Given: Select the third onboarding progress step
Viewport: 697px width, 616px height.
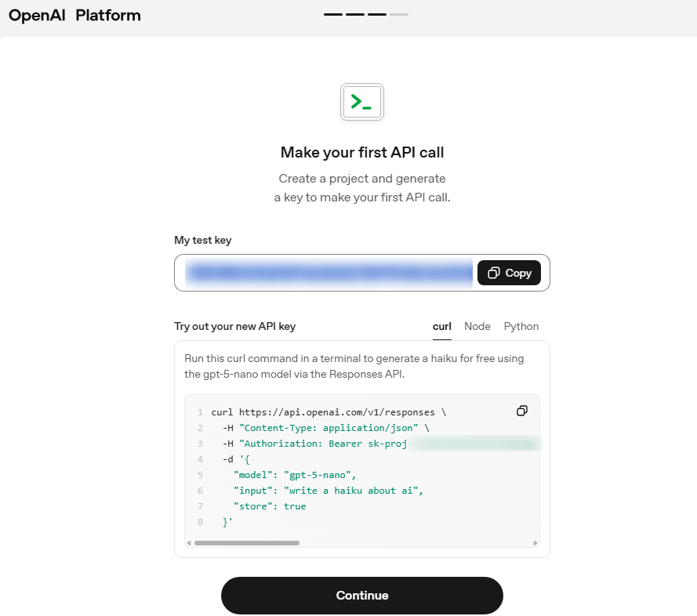Looking at the screenshot, I should click(377, 14).
